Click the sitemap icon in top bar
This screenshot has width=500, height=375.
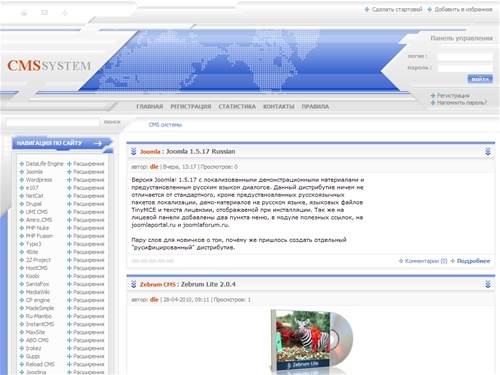click(x=65, y=13)
